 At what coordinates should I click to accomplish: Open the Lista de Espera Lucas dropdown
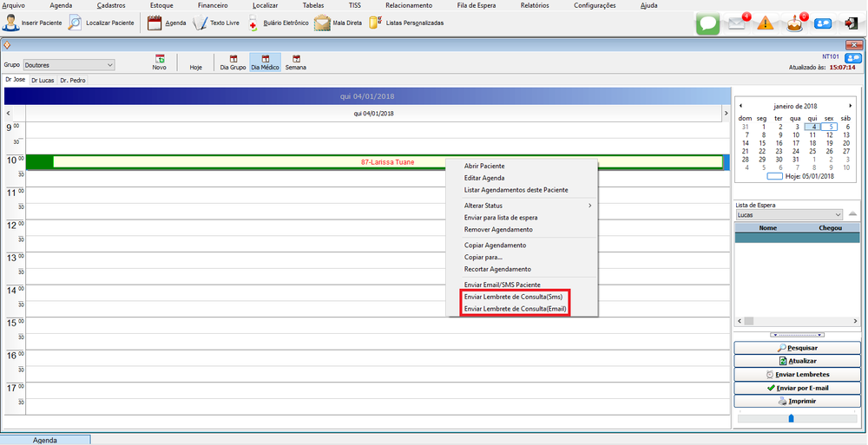coord(837,214)
